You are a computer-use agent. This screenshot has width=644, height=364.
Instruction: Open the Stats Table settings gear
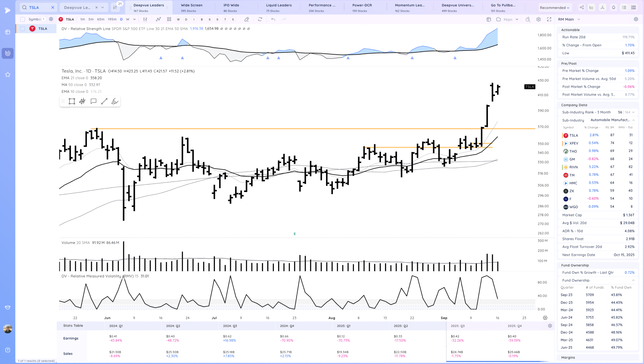coord(550,326)
